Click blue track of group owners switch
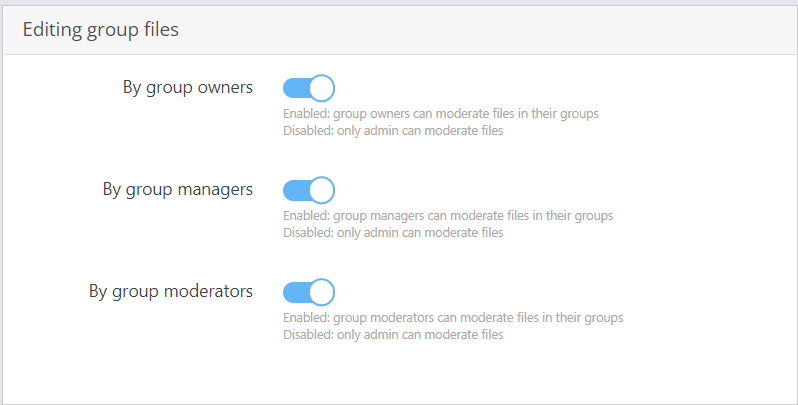Viewport: 798px width, 405px height. coord(296,88)
